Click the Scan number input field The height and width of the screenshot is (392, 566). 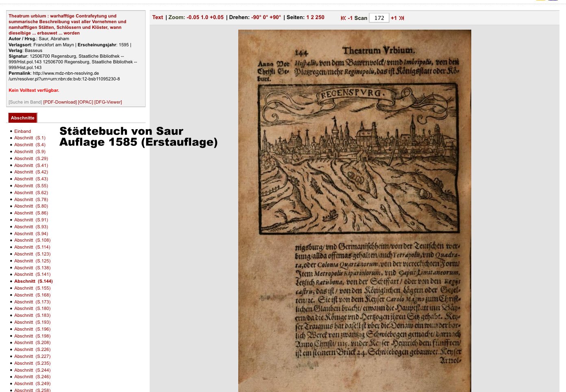point(379,18)
